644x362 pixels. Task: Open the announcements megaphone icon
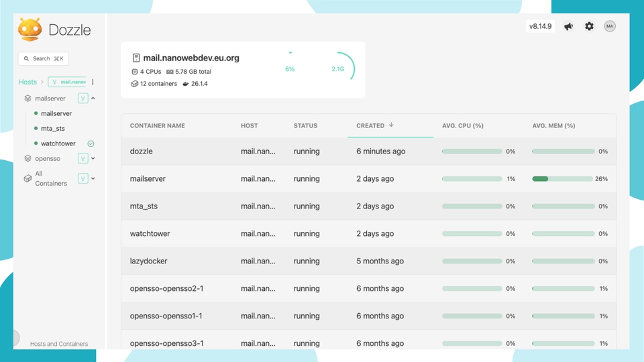[568, 26]
